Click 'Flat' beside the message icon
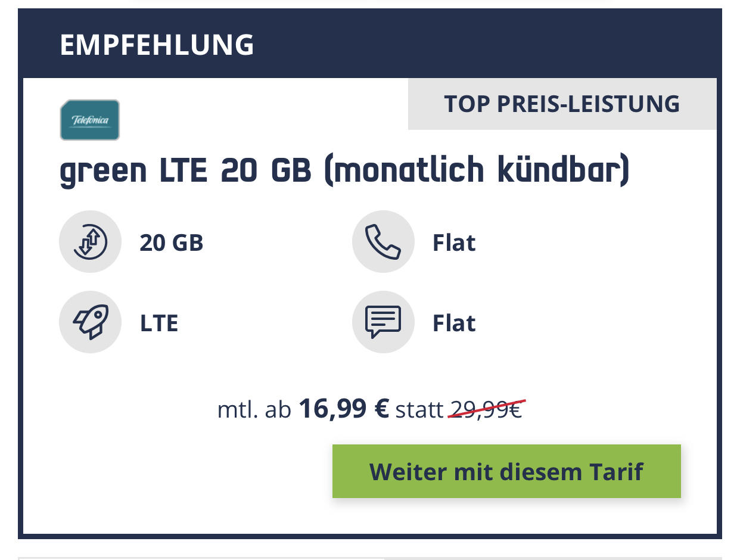Viewport: 740px width, 560px height. pos(454,323)
